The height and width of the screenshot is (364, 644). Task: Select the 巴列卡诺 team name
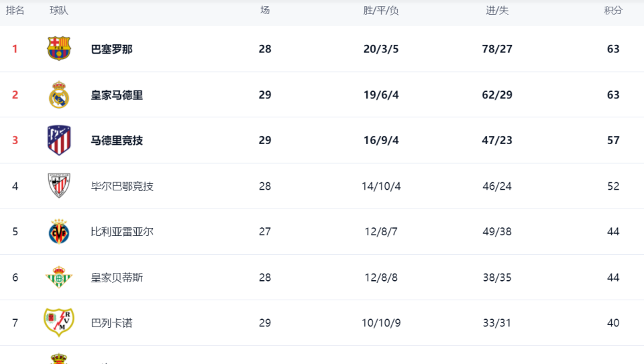(112, 323)
